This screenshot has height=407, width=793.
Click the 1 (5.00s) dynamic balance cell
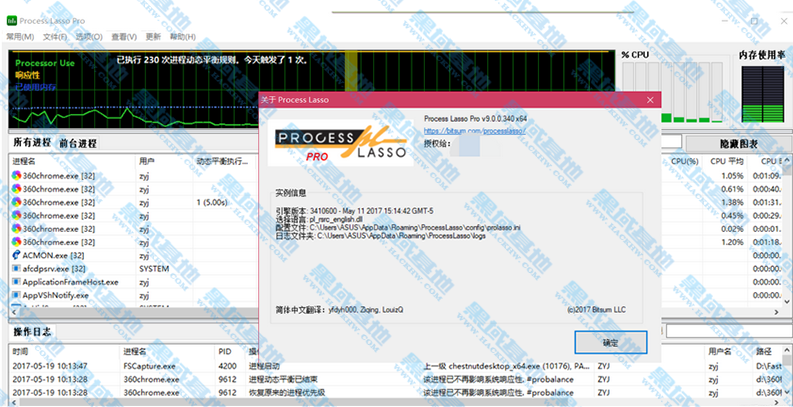click(212, 202)
